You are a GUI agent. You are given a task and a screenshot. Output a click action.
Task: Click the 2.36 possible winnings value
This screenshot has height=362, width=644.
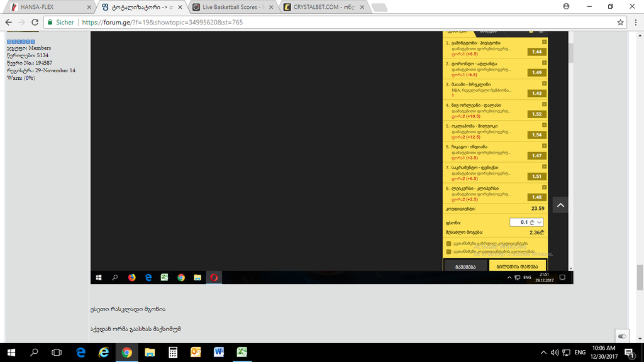coord(537,233)
